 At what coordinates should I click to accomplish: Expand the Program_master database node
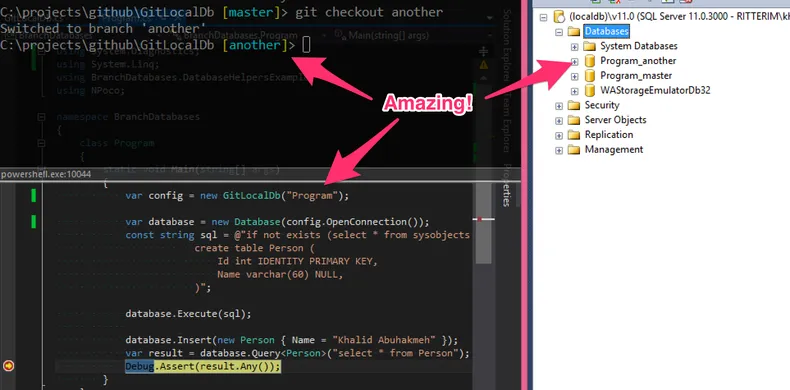574,76
